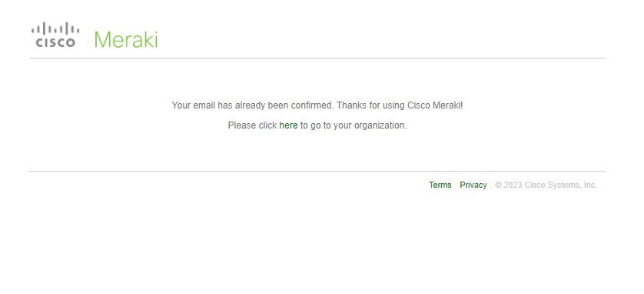The image size is (644, 294).
Task: Open the Privacy link in the footer
Action: 473,185
